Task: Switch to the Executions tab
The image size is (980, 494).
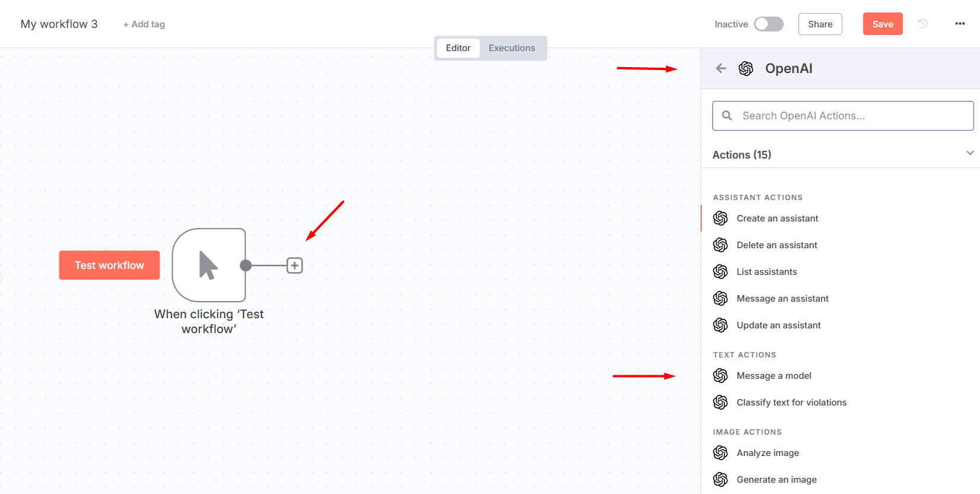Action: coord(512,48)
